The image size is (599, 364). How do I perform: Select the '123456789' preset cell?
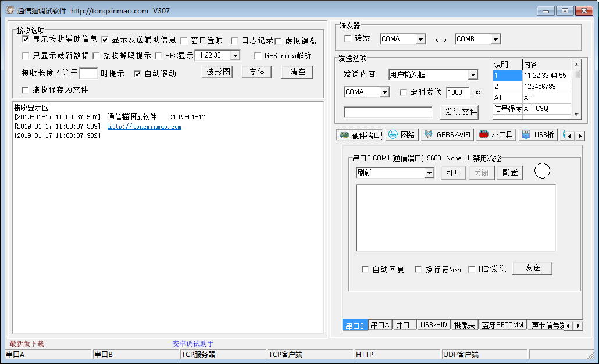click(x=546, y=87)
